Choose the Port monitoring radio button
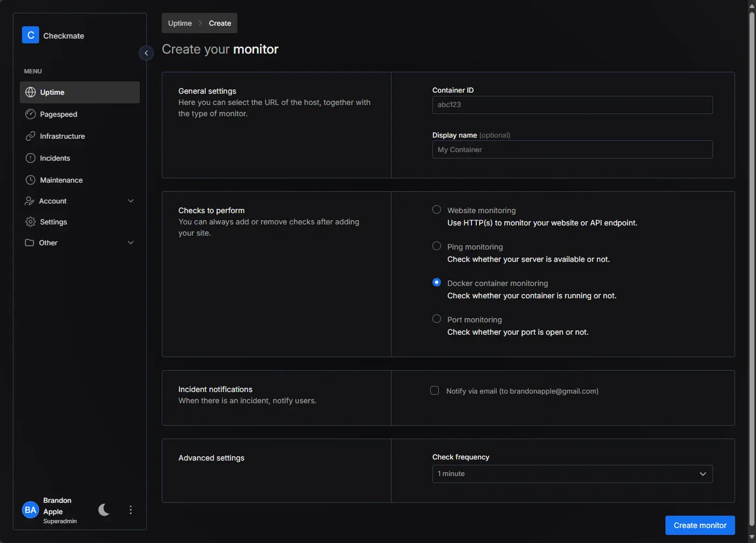756x543 pixels. tap(437, 319)
